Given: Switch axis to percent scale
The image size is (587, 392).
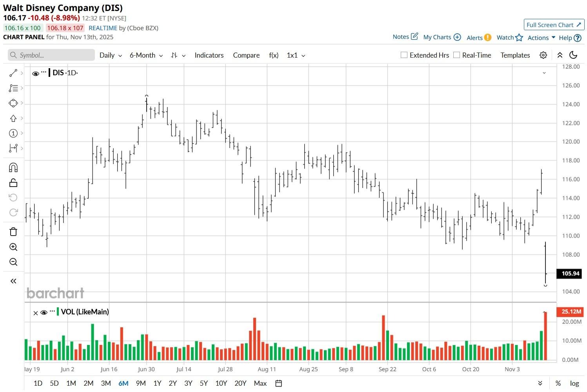Looking at the screenshot, I should [558, 383].
